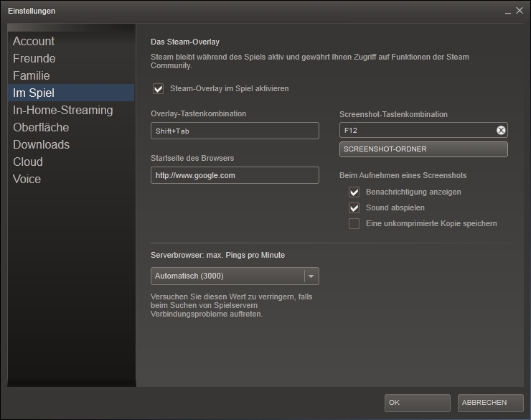Clear the F12 screenshot hotkey with X icon
Image resolution: width=531 pixels, height=420 pixels.
point(501,130)
